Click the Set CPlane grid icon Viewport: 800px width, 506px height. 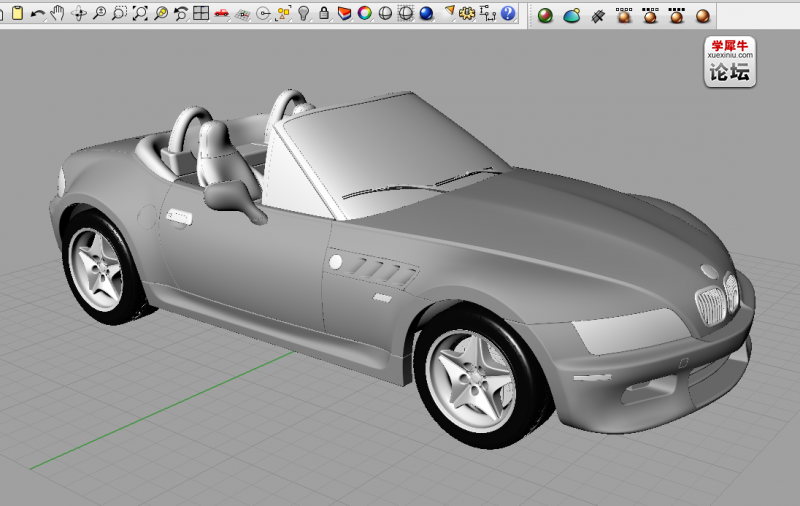click(242, 14)
